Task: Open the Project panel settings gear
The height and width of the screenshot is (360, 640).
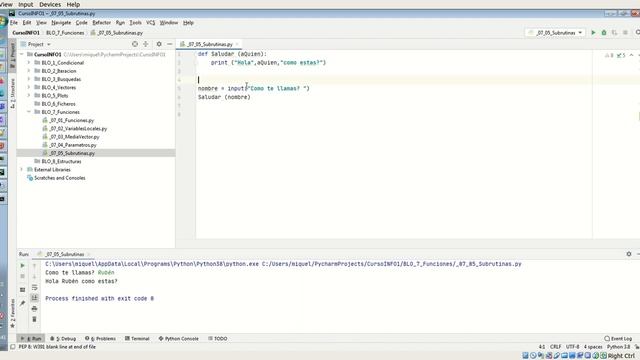Action: pos(159,44)
